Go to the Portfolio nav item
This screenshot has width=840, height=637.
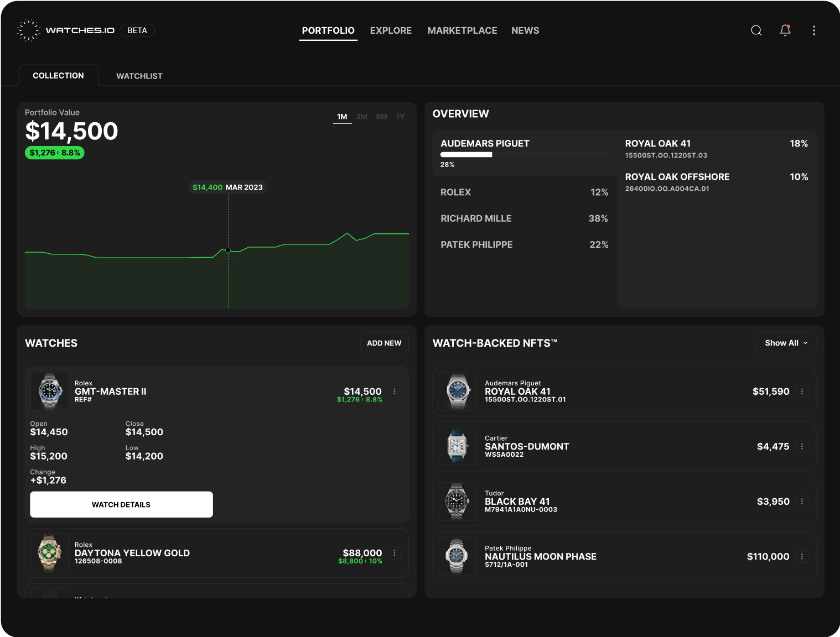pyautogui.click(x=328, y=30)
